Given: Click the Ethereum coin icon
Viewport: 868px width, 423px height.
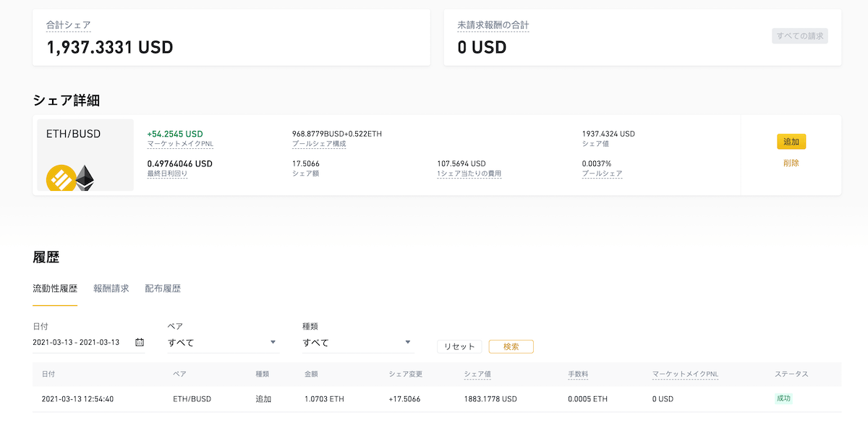Looking at the screenshot, I should (x=86, y=178).
